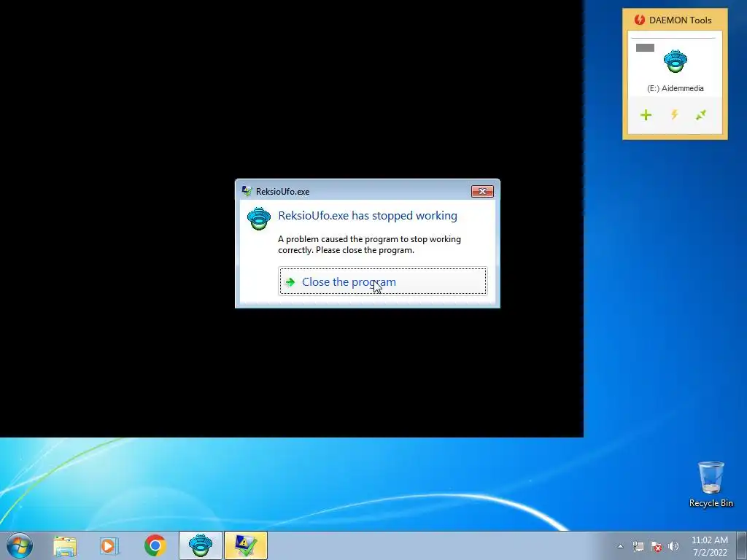The width and height of the screenshot is (747, 560).
Task: Switch to ReksioUfo taskbar button
Action: coord(201,545)
